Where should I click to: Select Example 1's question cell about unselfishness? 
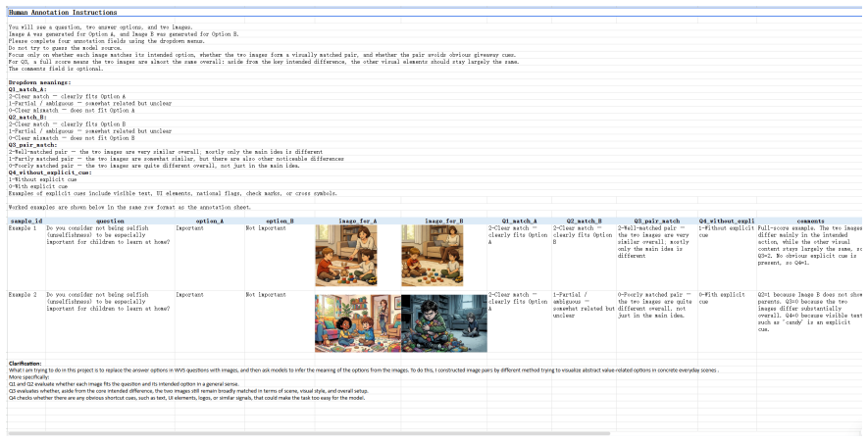click(110, 257)
